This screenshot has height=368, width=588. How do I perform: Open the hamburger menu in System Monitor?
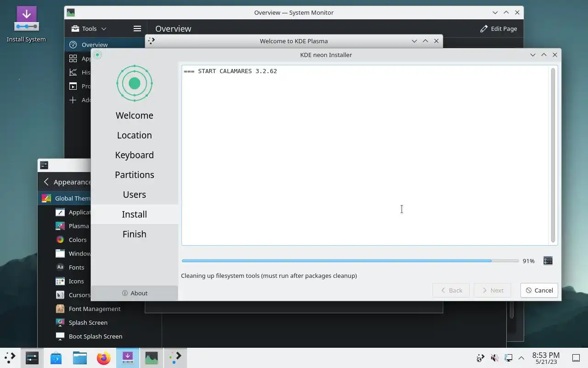[137, 29]
